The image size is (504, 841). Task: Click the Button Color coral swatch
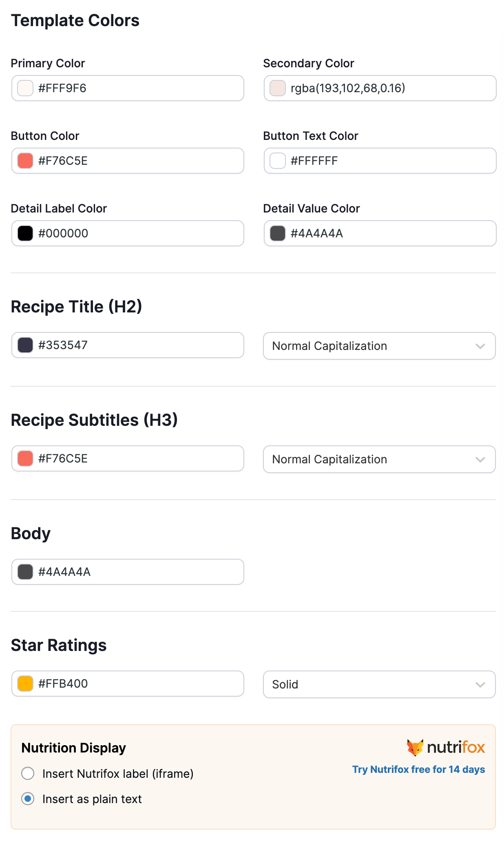click(x=25, y=161)
